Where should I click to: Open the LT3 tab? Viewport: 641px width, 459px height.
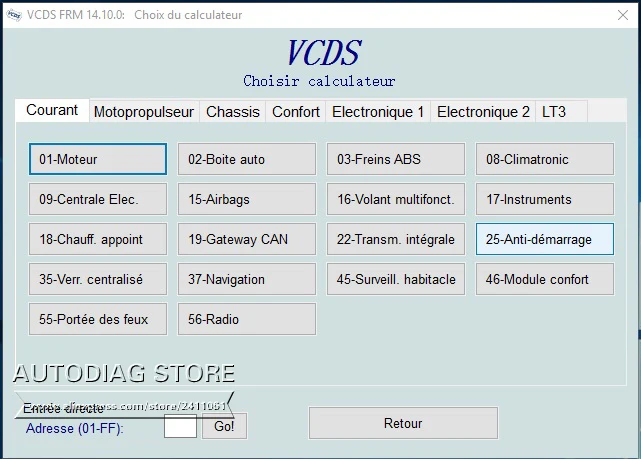coord(561,112)
